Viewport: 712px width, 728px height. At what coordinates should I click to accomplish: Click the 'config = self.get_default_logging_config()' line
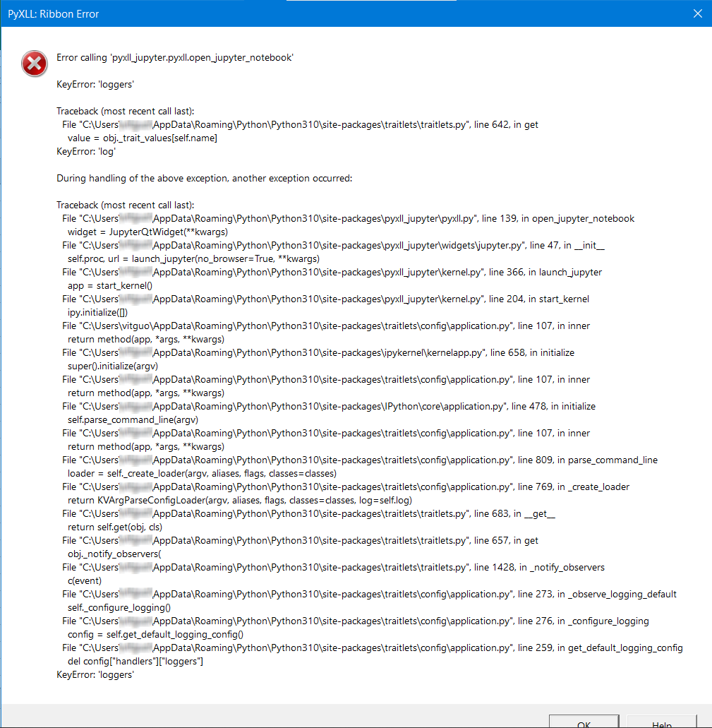click(155, 634)
